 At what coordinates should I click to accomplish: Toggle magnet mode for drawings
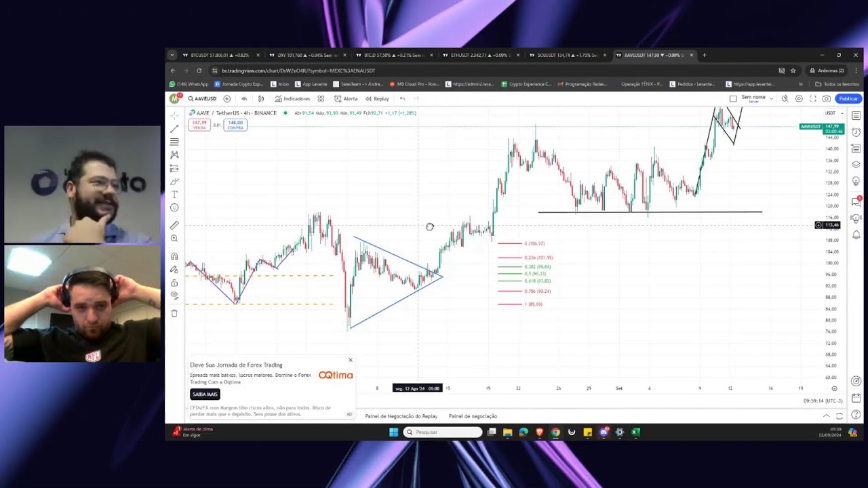point(174,256)
